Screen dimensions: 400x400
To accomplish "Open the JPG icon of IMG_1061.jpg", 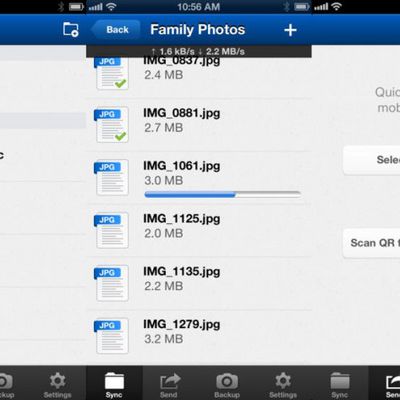I will 112,178.
